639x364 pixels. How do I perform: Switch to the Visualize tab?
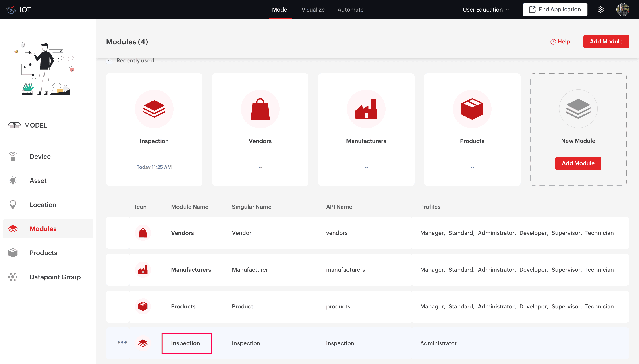pos(313,10)
